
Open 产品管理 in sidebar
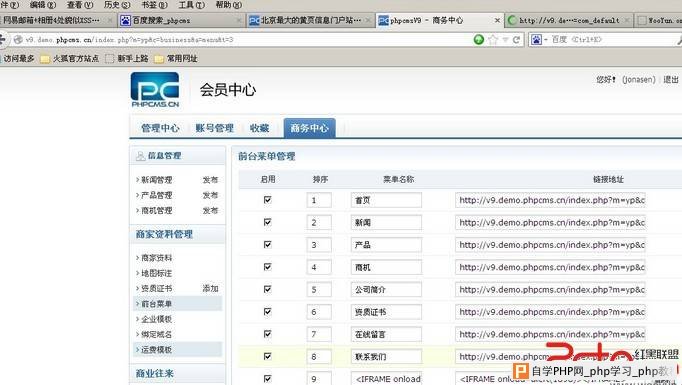click(157, 195)
